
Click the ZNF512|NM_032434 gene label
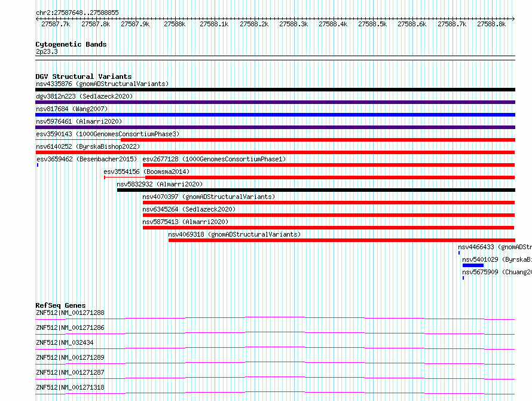(65, 342)
